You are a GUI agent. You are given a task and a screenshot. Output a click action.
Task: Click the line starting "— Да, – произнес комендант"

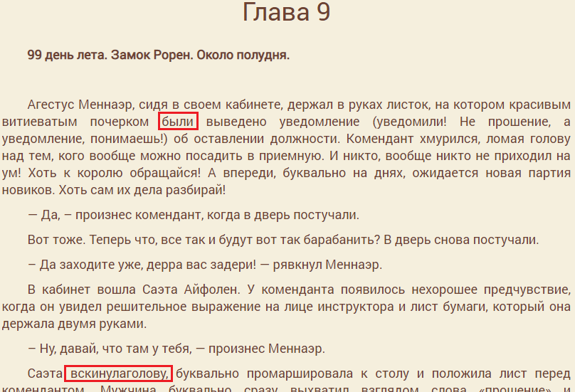tap(193, 215)
